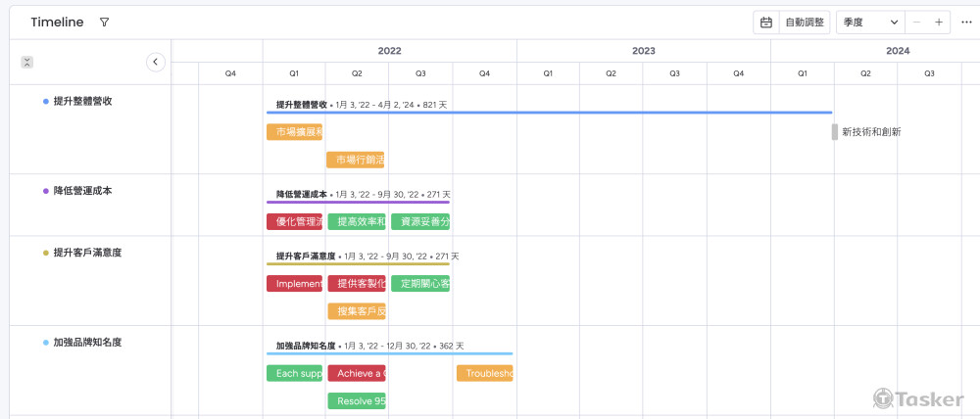Open the filter icon next to Timeline
The width and height of the screenshot is (980, 419).
(105, 23)
